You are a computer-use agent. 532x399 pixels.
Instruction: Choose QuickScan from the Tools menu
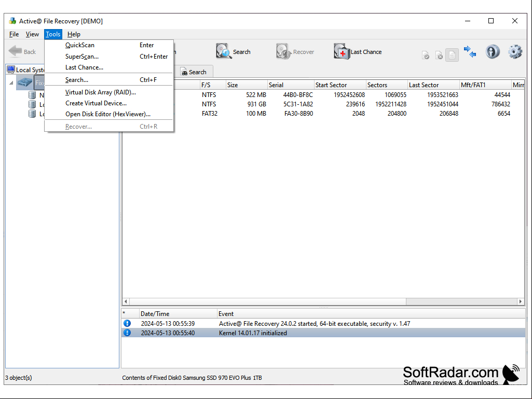(109, 45)
